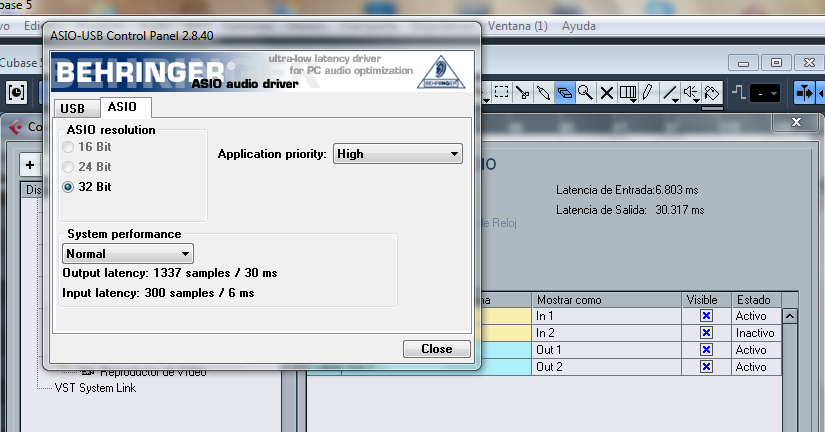
Task: Open the dark dash dropdown in toolbar
Action: 764,94
